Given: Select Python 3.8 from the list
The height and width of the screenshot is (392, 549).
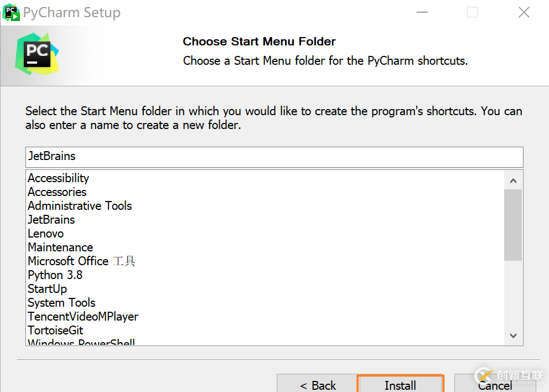Looking at the screenshot, I should (55, 275).
